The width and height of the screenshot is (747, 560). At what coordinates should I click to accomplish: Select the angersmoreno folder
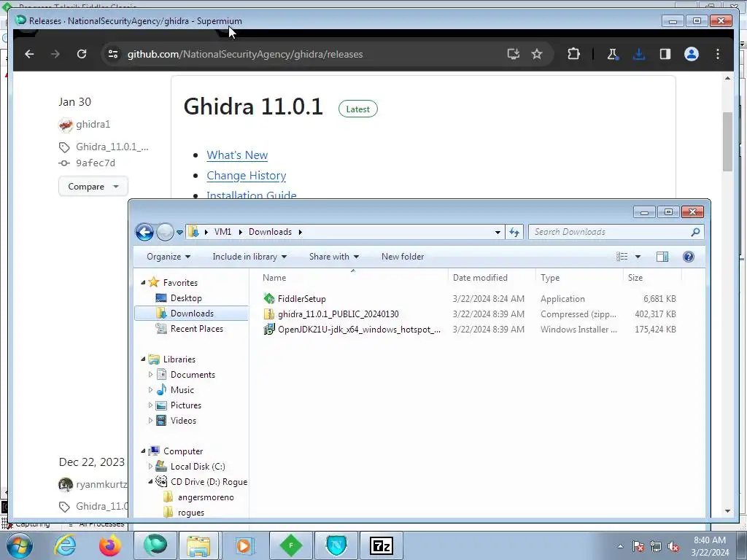tap(206, 497)
